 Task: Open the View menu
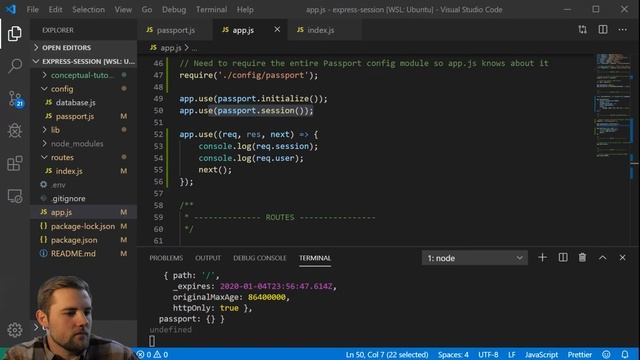pyautogui.click(x=123, y=9)
